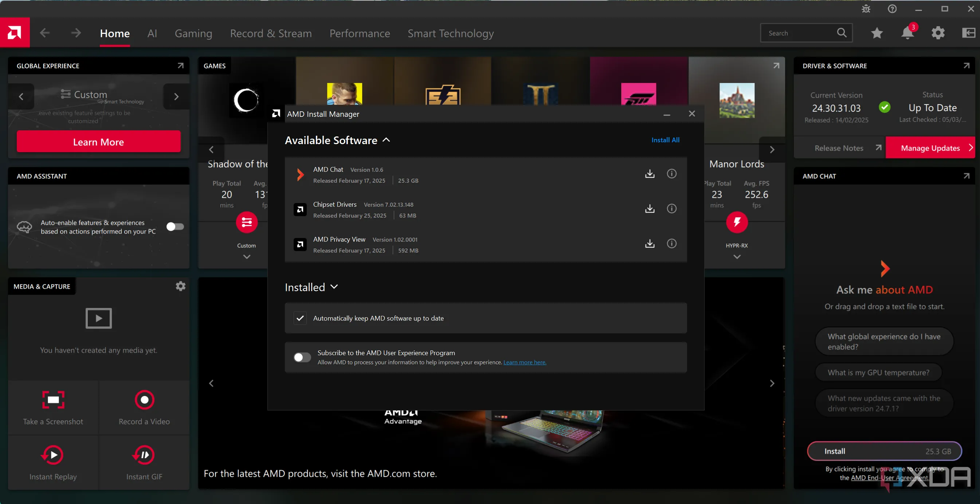Viewport: 980px width, 504px height.
Task: Click into the Search field
Action: pos(799,33)
